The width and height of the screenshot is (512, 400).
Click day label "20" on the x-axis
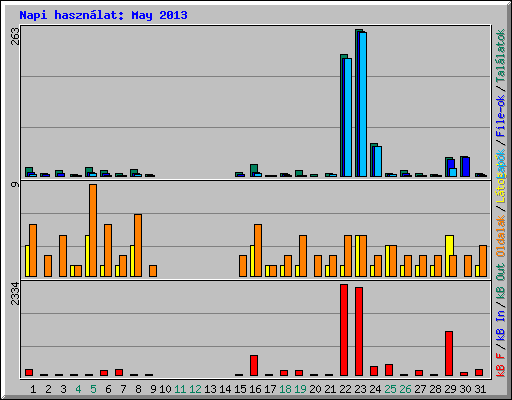[315, 389]
